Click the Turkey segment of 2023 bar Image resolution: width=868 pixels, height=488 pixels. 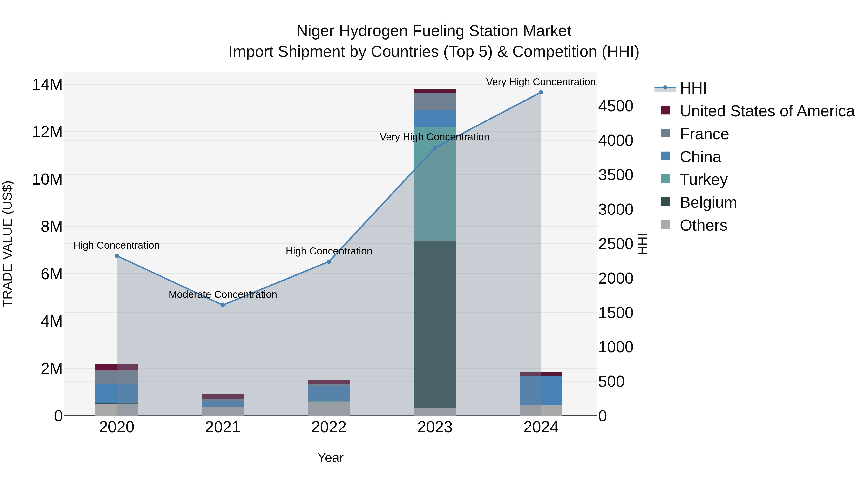coord(435,184)
